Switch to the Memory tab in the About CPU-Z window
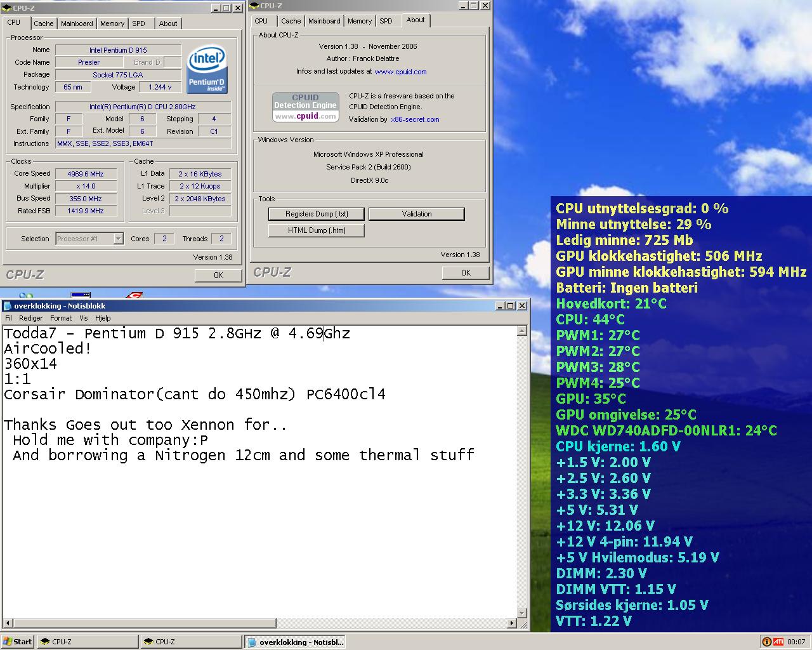 pos(360,21)
